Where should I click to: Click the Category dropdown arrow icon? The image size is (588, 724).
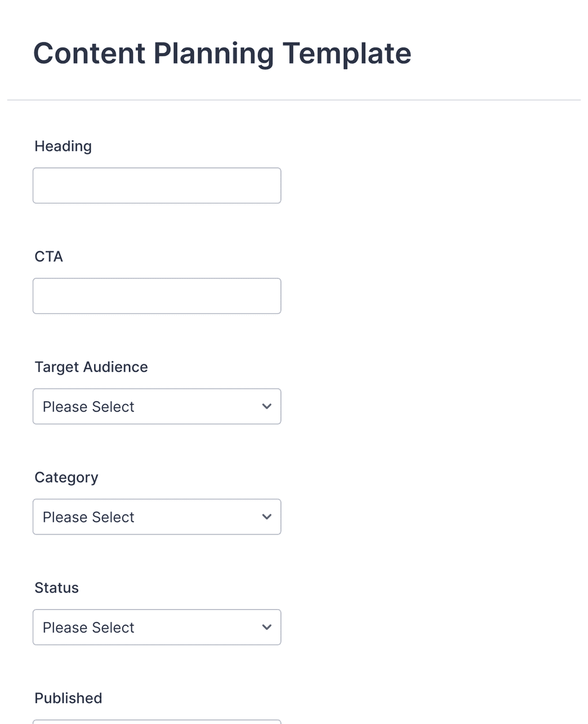(267, 517)
